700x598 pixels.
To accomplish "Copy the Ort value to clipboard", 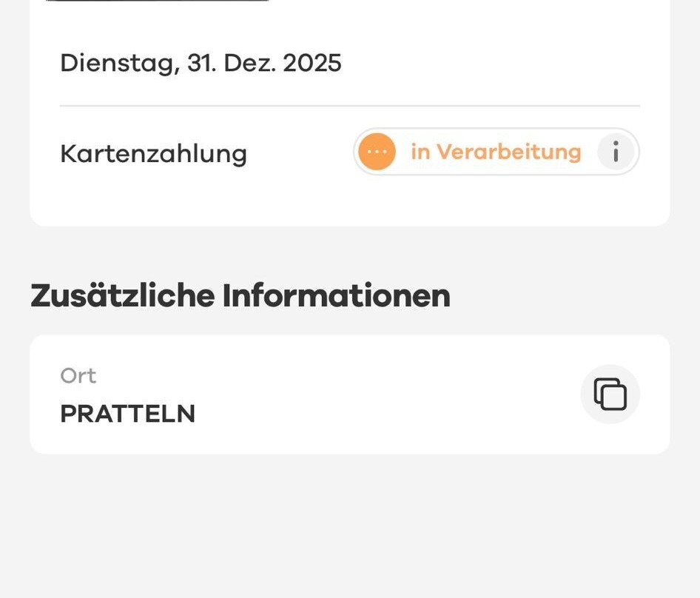I will pyautogui.click(x=610, y=394).
